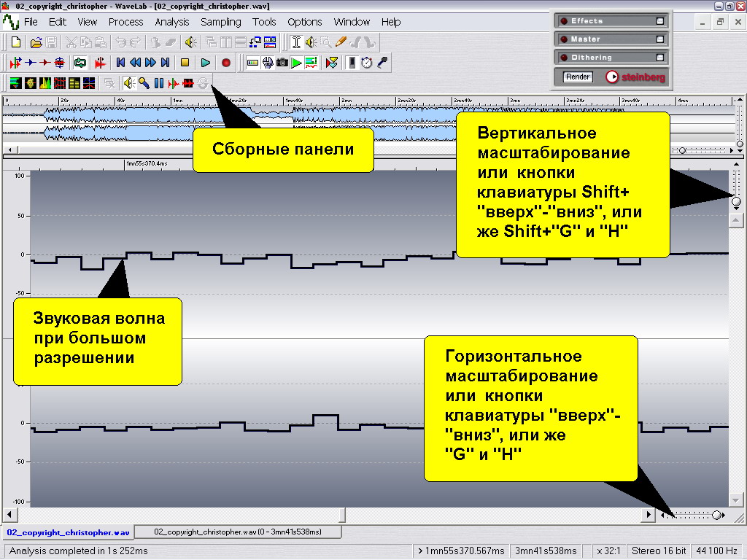Click the main horizontal scrollbar left arrow
This screenshot has height=560, width=747.
[9, 515]
